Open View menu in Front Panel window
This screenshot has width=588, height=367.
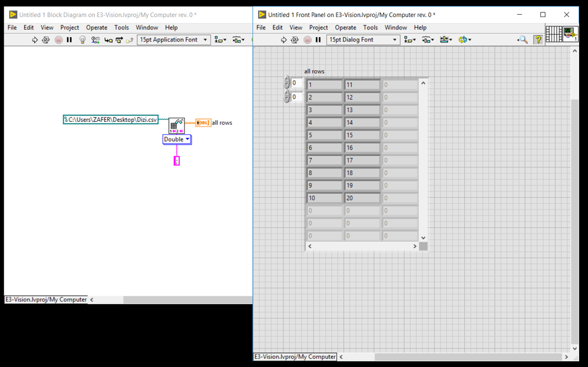click(296, 27)
